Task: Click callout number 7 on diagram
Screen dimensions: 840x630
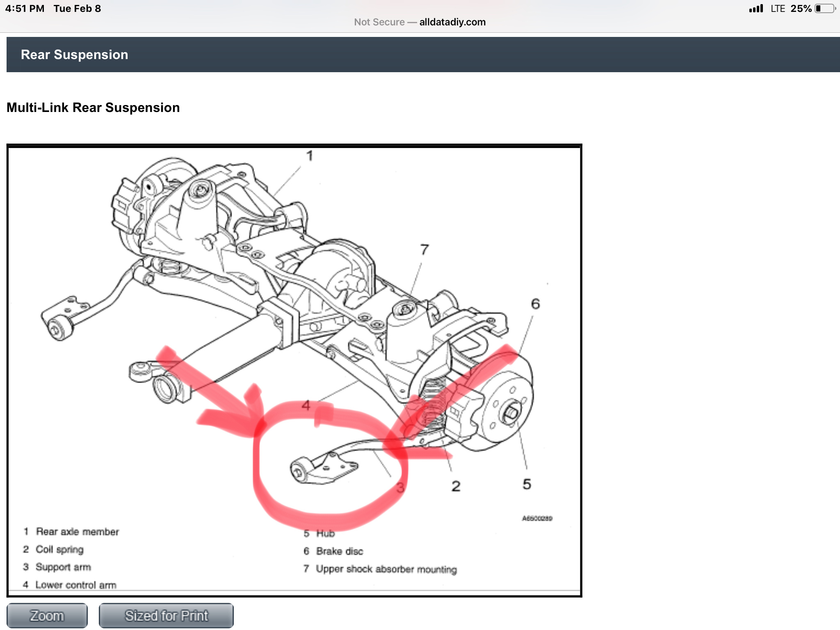Action: [x=425, y=249]
